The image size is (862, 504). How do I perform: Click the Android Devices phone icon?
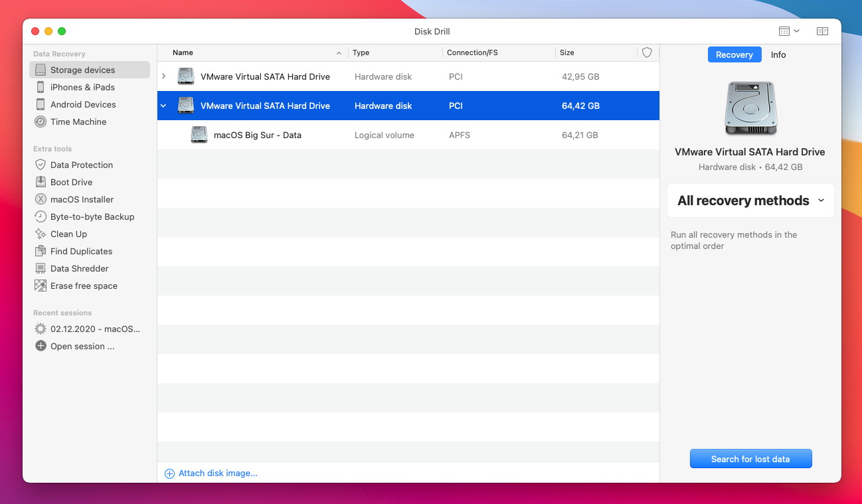[x=41, y=104]
